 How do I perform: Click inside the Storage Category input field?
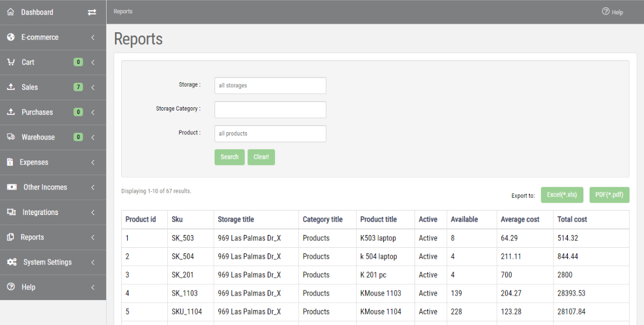pyautogui.click(x=270, y=109)
